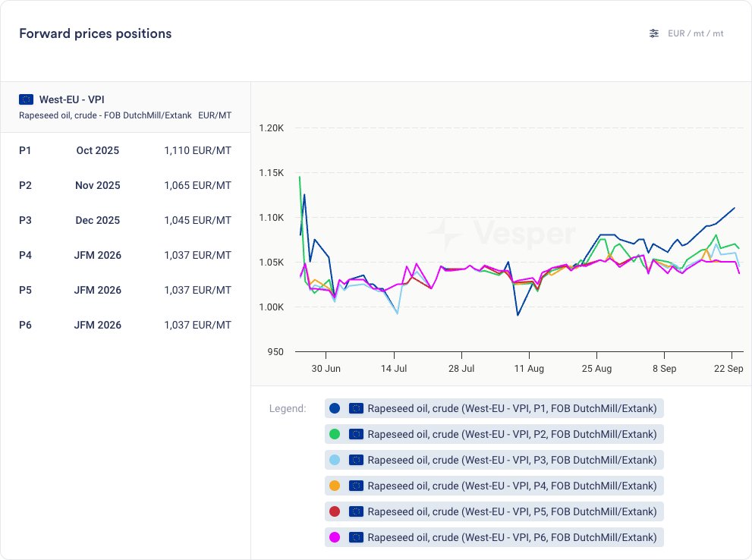Screen dimensions: 752x560
Task: Toggle the P2 rapeseed oil series in legend
Action: click(x=511, y=434)
